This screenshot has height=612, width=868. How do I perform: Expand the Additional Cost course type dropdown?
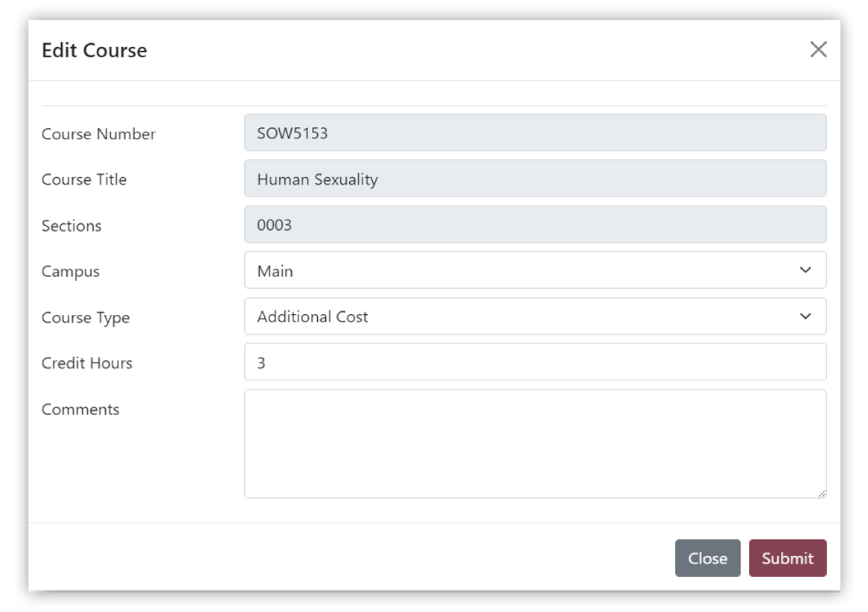(x=534, y=316)
